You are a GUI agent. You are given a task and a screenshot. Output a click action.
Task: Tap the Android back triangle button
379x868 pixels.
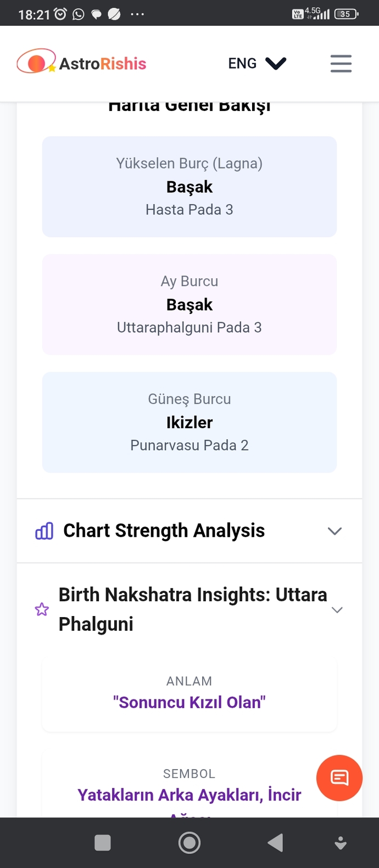[275, 842]
